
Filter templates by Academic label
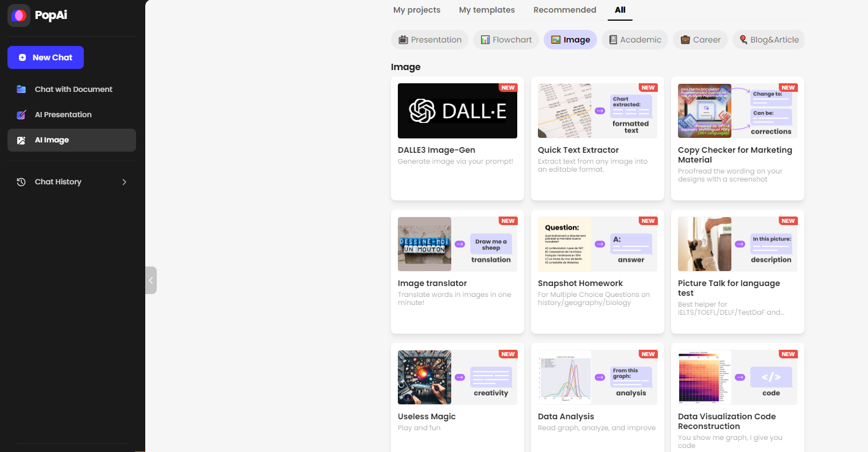(x=641, y=40)
